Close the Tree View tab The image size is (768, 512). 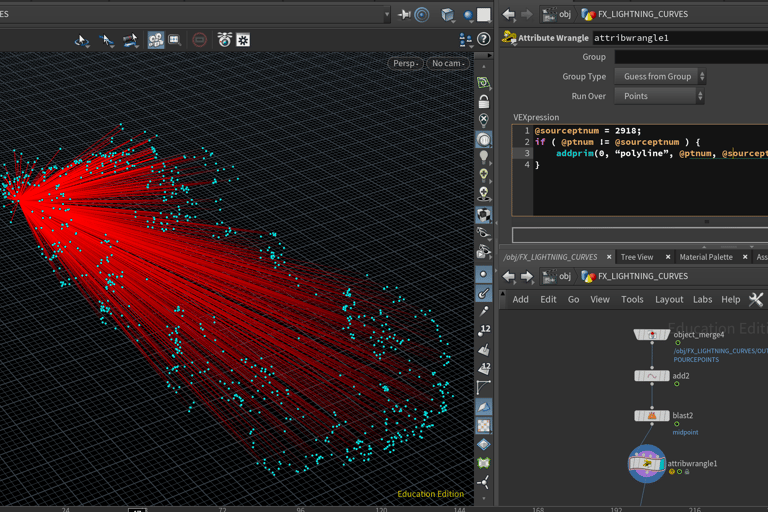(668, 257)
